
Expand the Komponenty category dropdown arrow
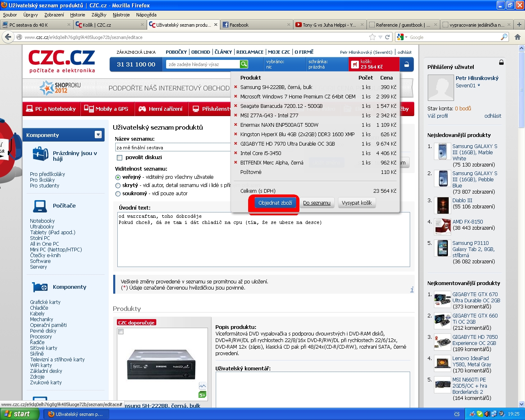coord(98,135)
